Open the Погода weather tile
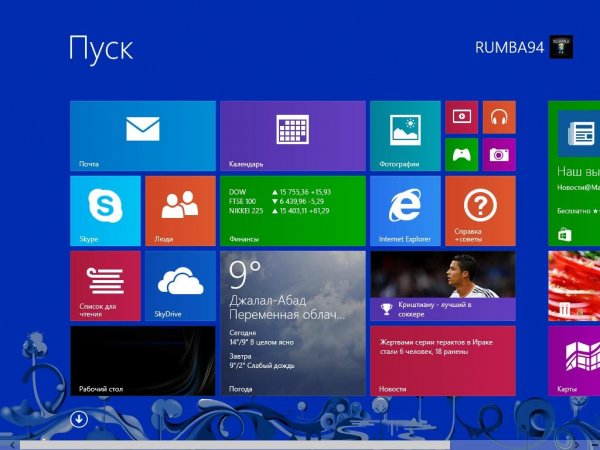The width and height of the screenshot is (600, 450). [x=293, y=323]
